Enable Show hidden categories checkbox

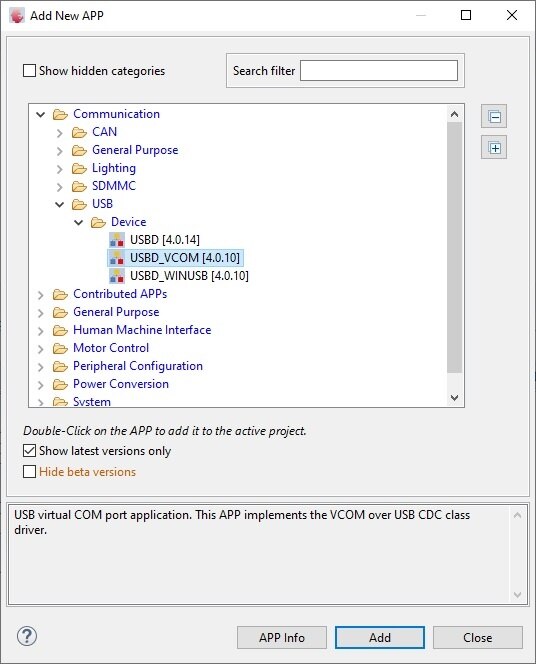[29, 70]
